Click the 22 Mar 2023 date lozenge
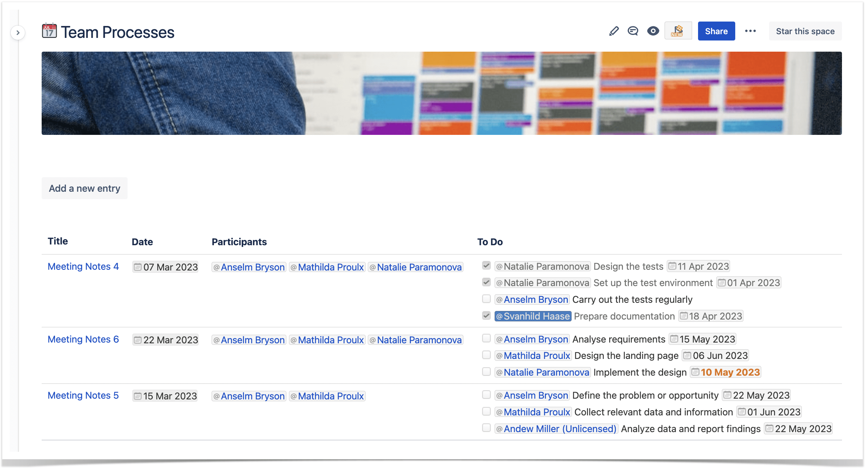Screen dimensions: 868x470 click(165, 340)
